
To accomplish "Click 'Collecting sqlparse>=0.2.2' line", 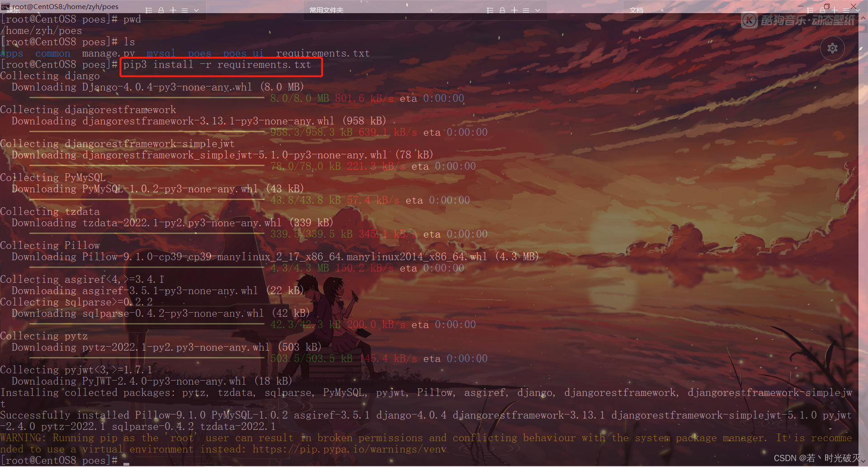I will pos(76,302).
